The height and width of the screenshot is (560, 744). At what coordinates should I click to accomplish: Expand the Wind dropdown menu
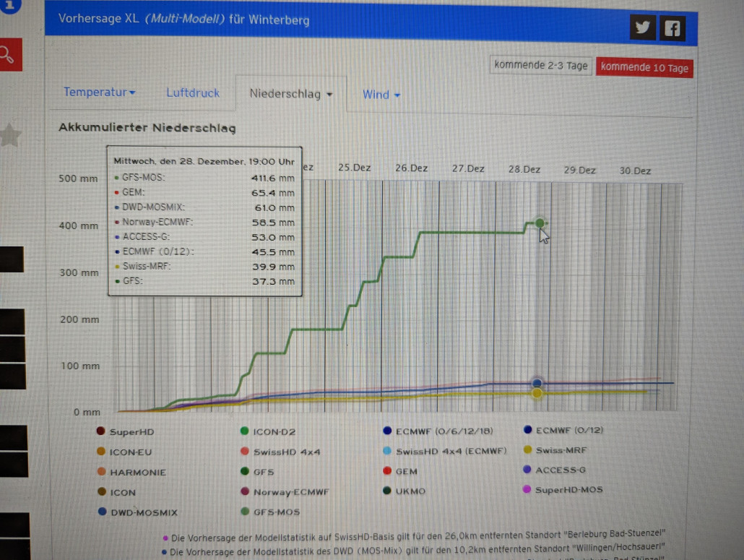381,95
